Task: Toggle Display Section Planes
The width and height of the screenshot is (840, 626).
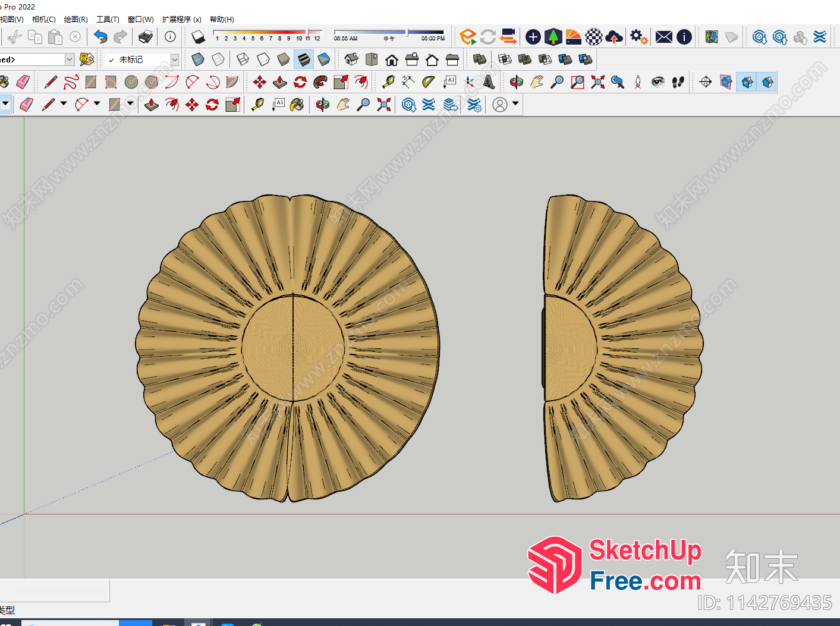Action: 726,82
